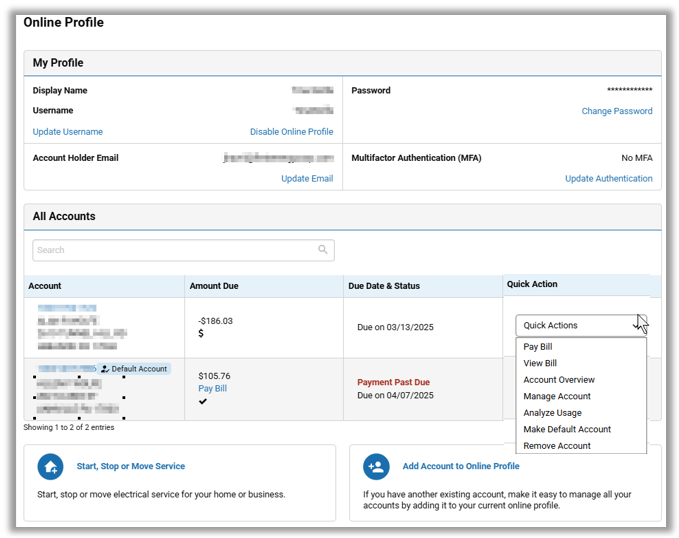The height and width of the screenshot is (538, 679).
Task: Pick Analyze Usage in the Quick Actions list
Action: tap(552, 413)
